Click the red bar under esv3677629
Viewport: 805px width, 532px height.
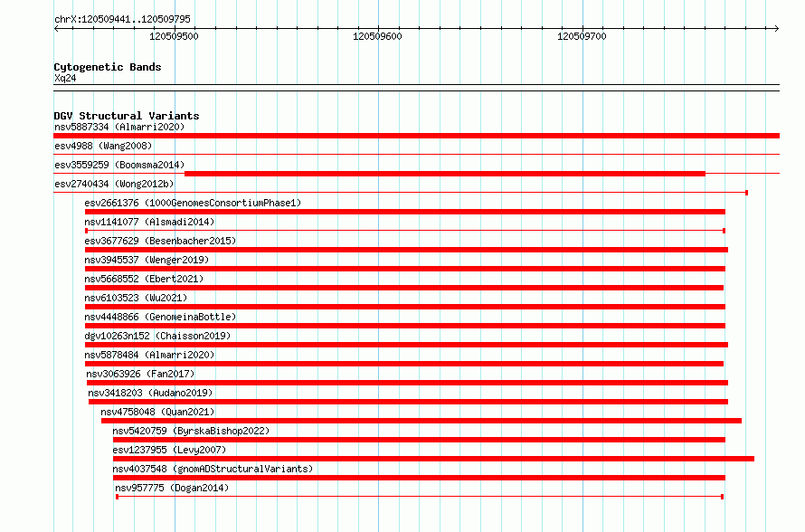(x=406, y=250)
